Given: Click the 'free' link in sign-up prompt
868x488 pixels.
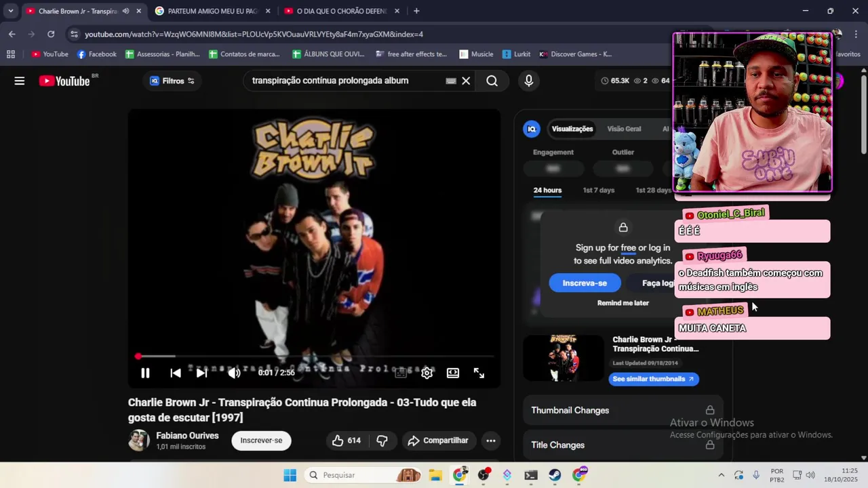Looking at the screenshot, I should click(x=629, y=248).
